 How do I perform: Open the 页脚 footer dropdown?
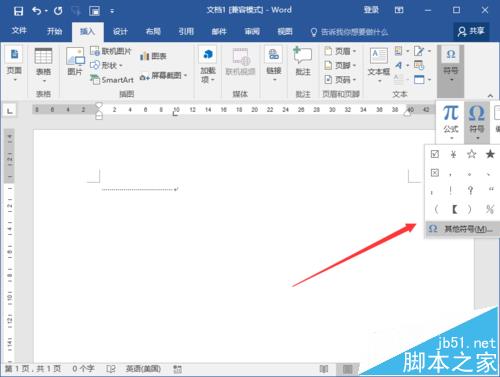[341, 65]
